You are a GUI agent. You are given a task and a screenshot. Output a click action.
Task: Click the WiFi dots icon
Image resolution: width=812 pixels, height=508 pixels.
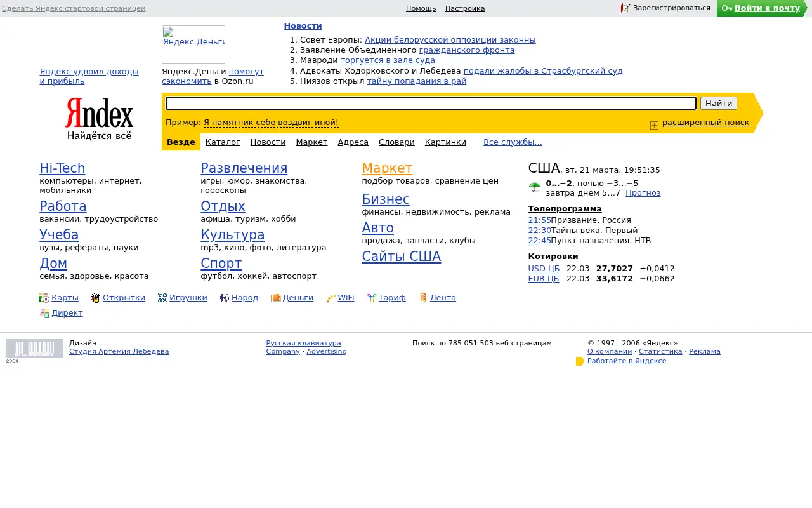[x=331, y=298]
